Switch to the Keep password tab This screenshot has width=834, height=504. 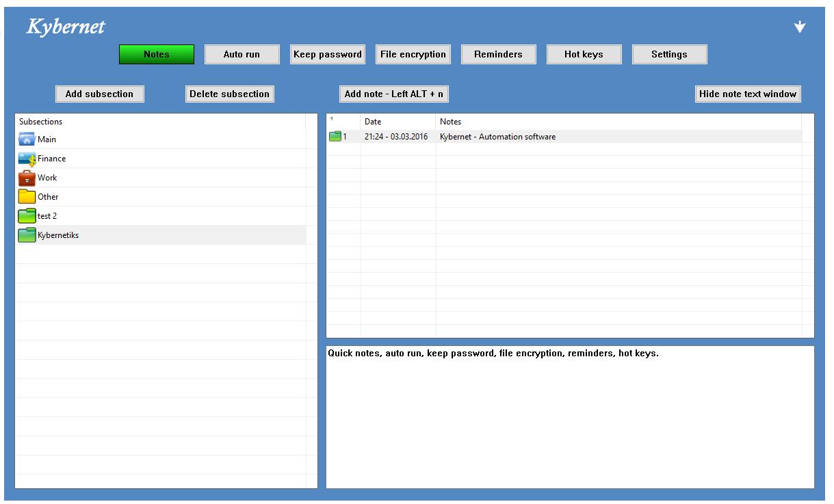(x=327, y=55)
